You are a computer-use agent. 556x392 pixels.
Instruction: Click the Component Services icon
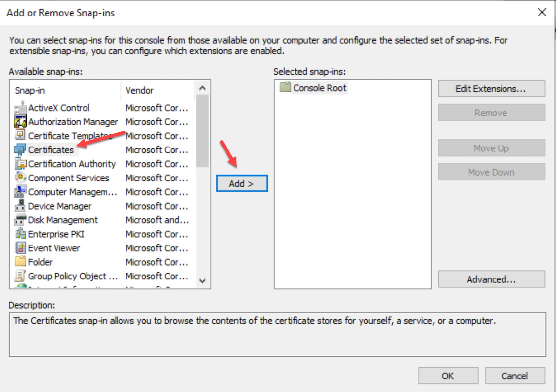pos(20,178)
